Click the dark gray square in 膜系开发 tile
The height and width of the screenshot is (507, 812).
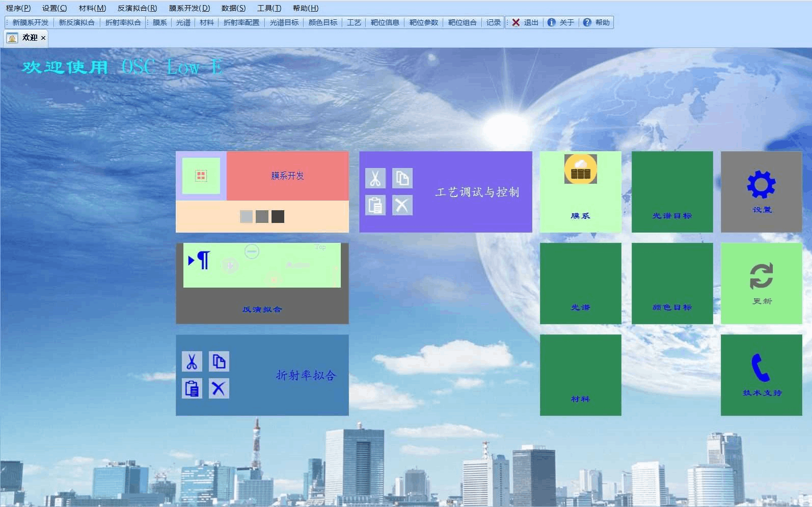click(278, 216)
